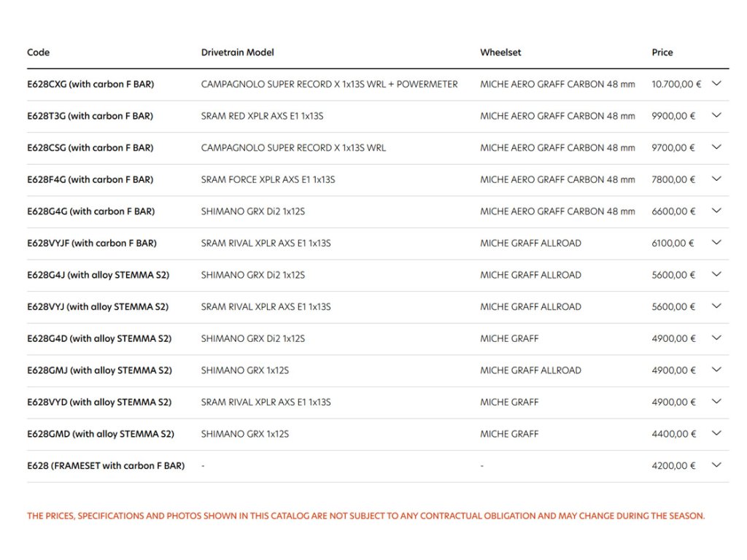747x560 pixels.
Task: Expand the E628VYJF row arrow
Action: point(716,243)
